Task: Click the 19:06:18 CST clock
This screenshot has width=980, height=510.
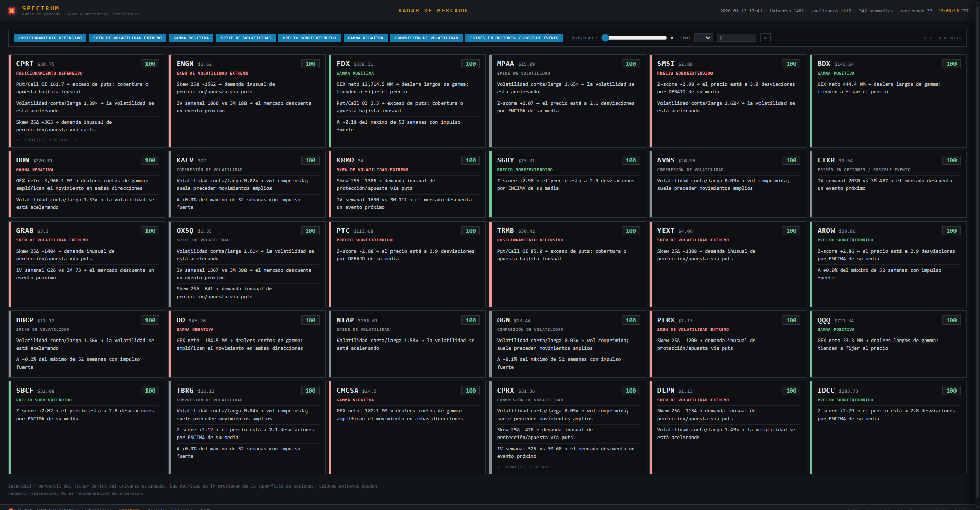Action: tap(953, 11)
